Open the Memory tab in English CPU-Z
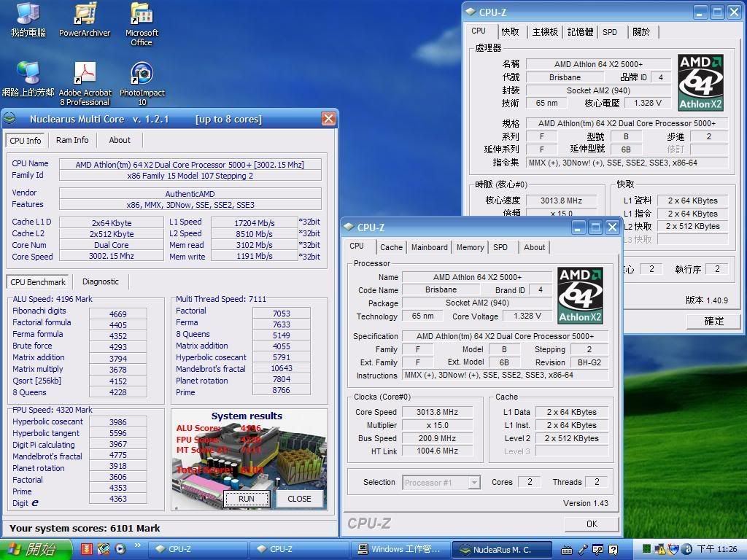 470,247
